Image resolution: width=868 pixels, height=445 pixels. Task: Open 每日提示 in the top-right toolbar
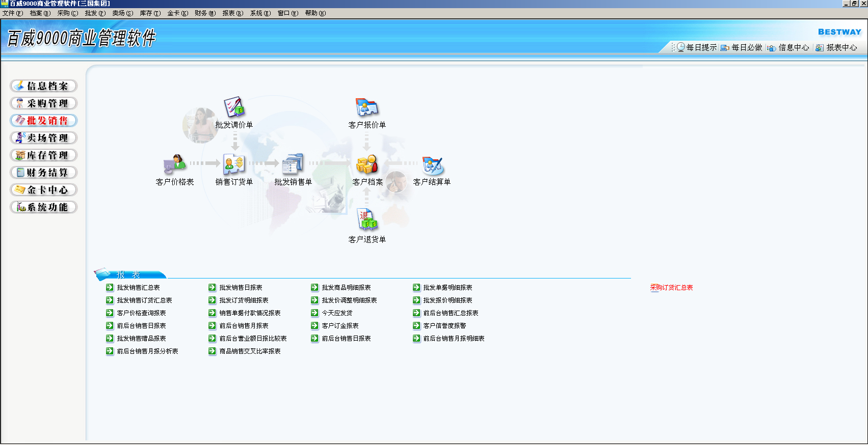[x=696, y=47]
